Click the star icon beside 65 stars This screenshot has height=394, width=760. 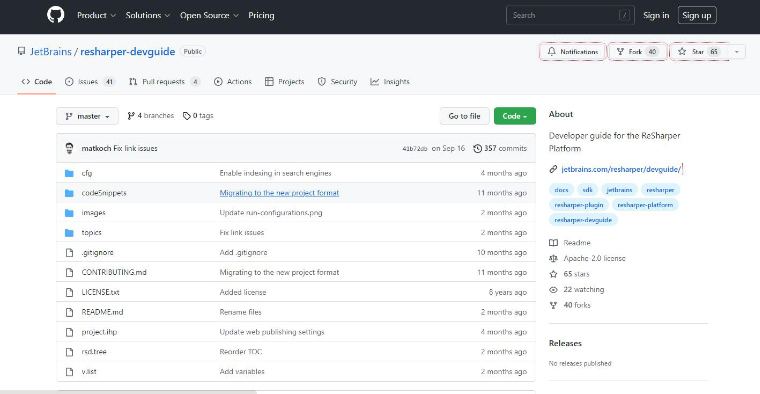553,274
